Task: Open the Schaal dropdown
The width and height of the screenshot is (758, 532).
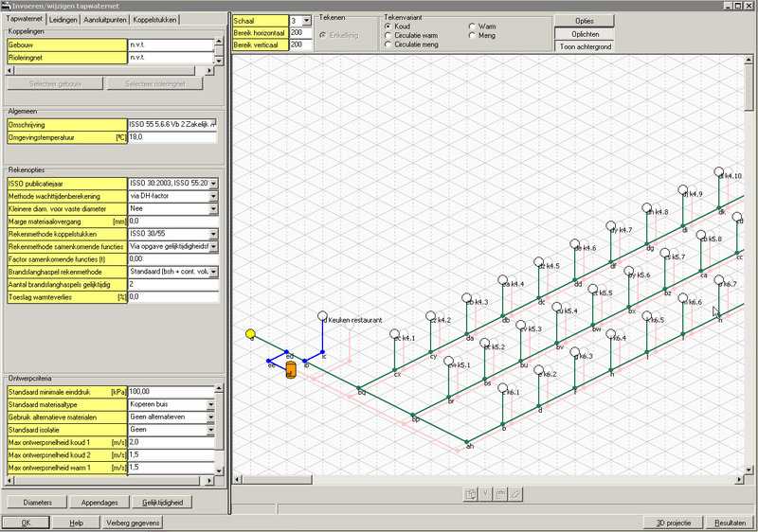Action: coord(306,21)
